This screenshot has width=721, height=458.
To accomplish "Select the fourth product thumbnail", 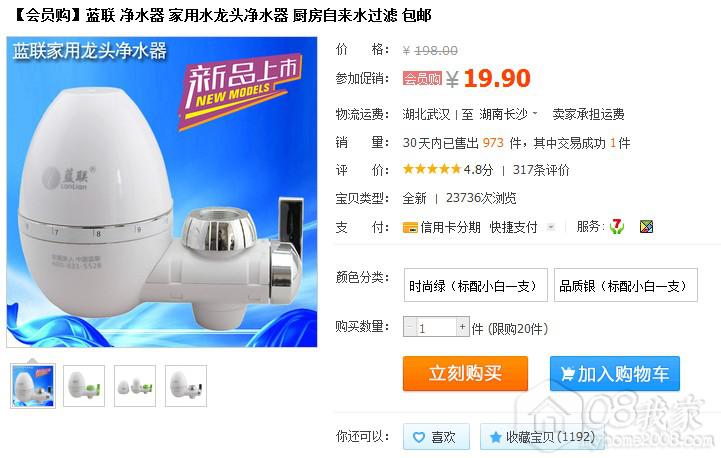I will point(186,386).
